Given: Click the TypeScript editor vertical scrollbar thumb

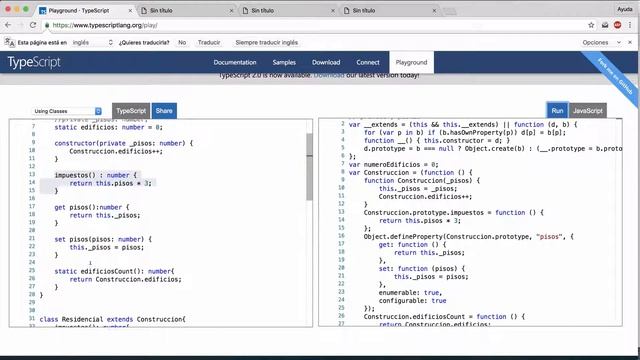Looking at the screenshot, I should click(309, 167).
